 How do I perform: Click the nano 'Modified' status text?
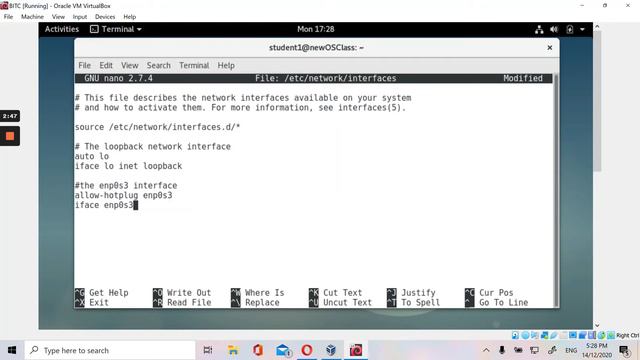coord(523,78)
